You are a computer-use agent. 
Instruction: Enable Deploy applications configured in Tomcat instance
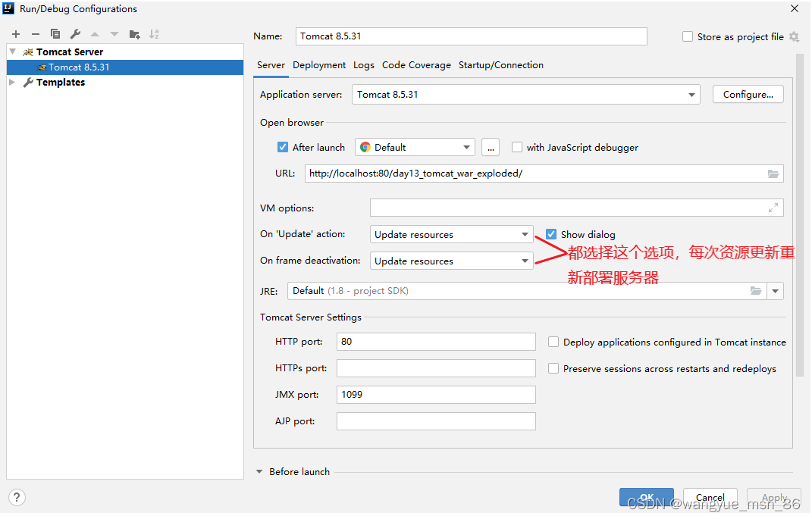(553, 342)
